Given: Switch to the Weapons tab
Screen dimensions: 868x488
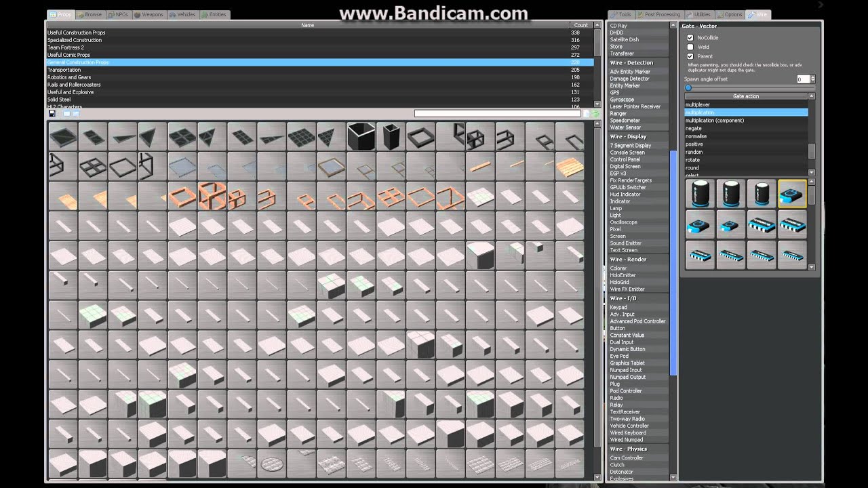Looking at the screenshot, I should (x=149, y=14).
